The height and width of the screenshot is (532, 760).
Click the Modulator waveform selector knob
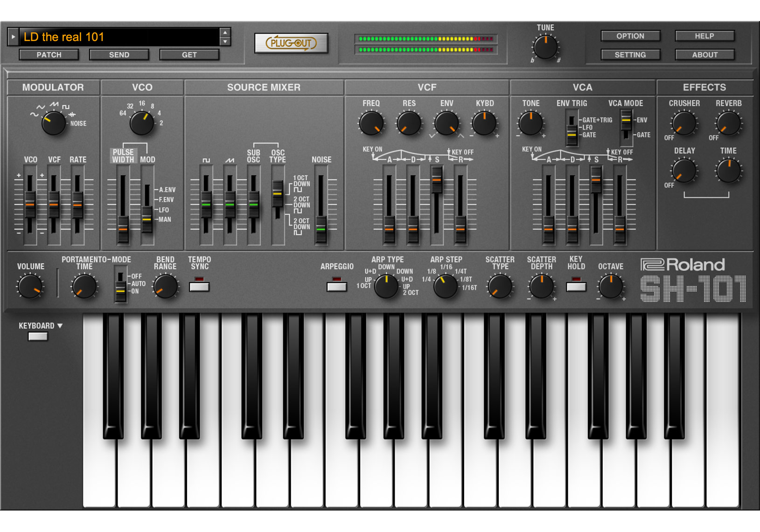[x=53, y=123]
